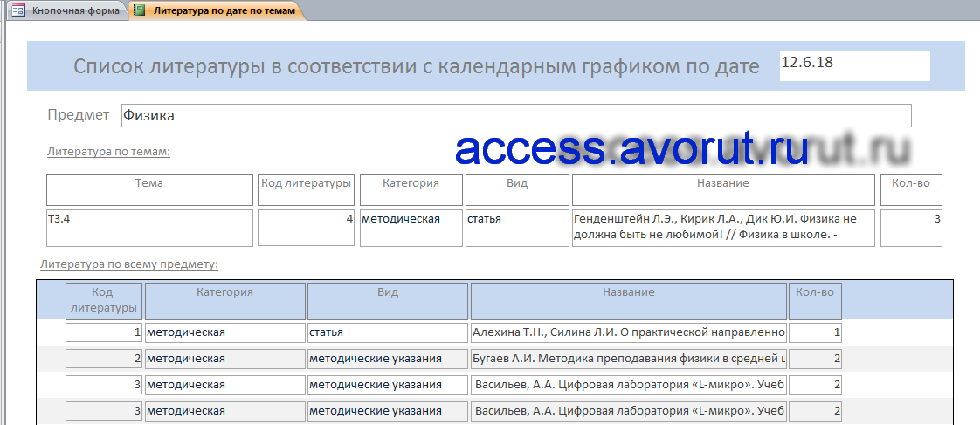This screenshot has width=980, height=425.
Task: Click the Название header in the lower table
Action: coord(629,301)
